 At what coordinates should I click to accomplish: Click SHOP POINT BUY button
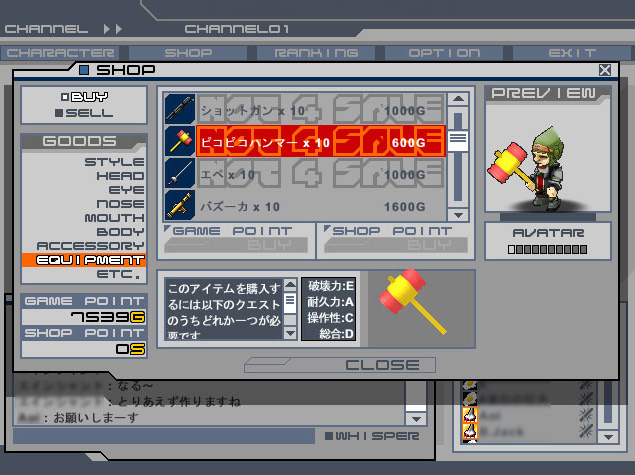pos(396,245)
